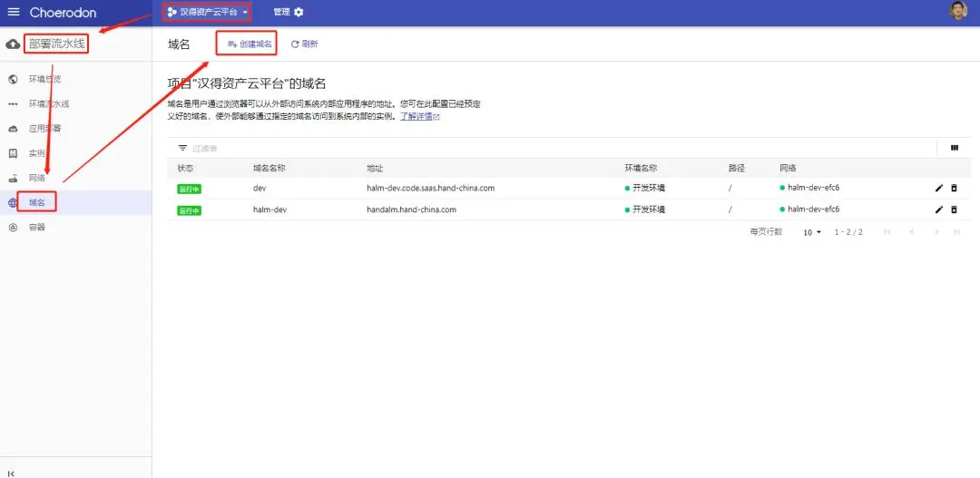Open the 了解详情 link

click(x=420, y=116)
